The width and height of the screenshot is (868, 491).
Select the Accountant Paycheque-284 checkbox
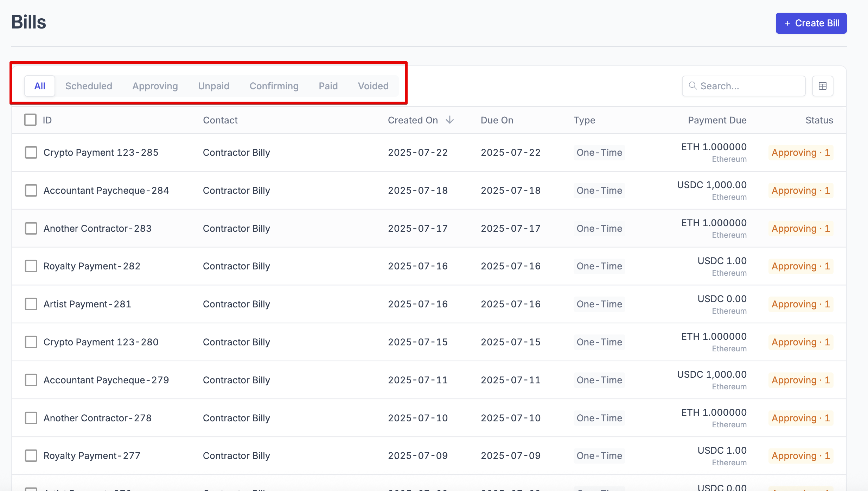tap(31, 191)
